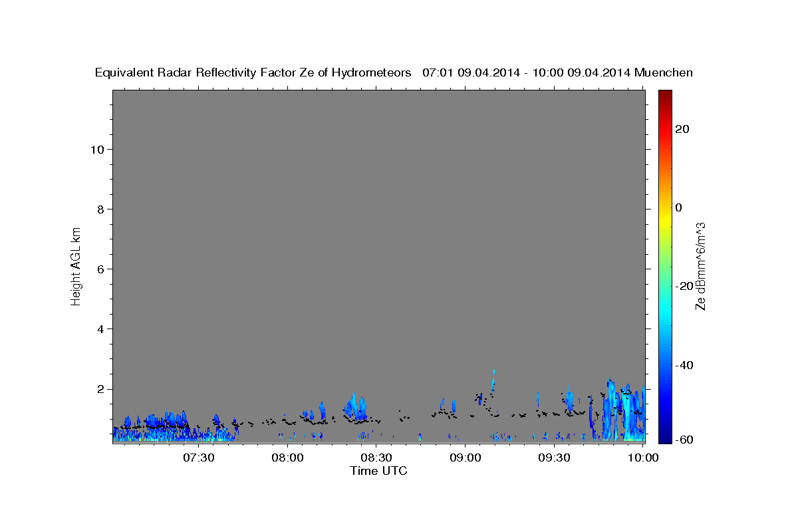Click the '09:00' time tick label
Screen dimensions: 798x532
click(465, 458)
